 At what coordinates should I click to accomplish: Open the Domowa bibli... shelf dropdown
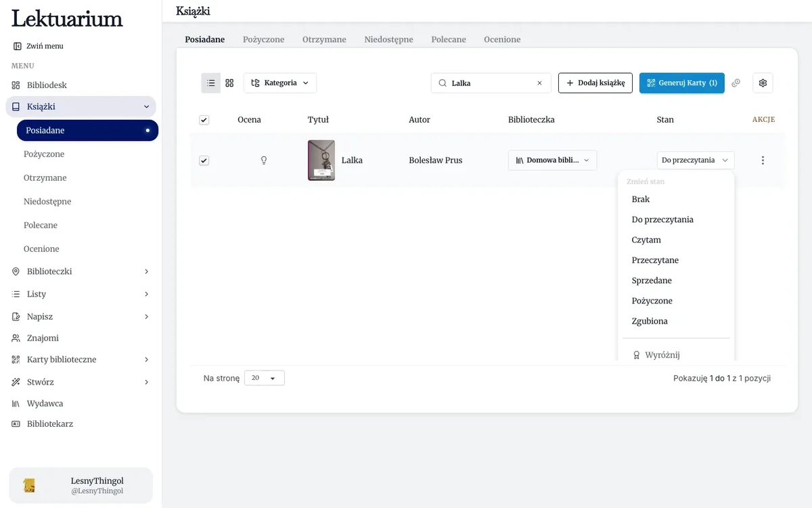pyautogui.click(x=553, y=161)
